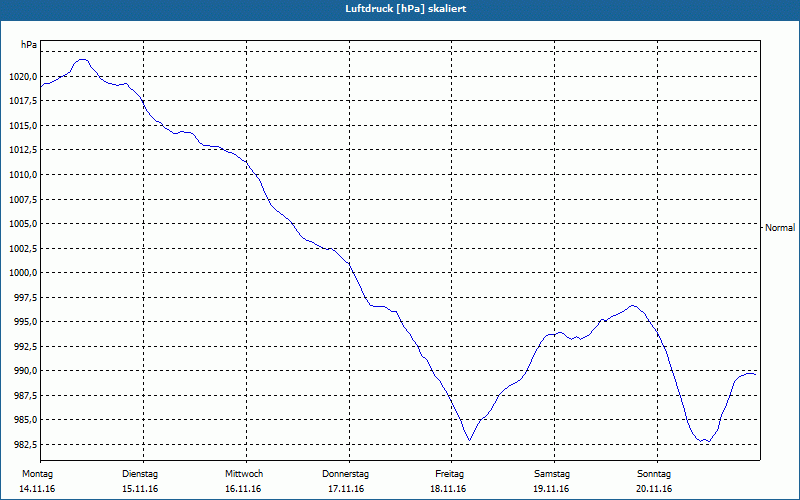Image resolution: width=800 pixels, height=500 pixels.
Task: Click the date 20.11.16
Action: (x=654, y=489)
